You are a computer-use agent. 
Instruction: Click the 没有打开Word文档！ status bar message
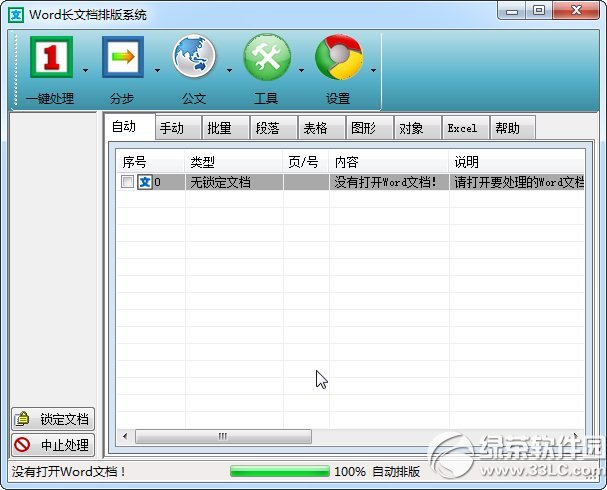coord(69,471)
